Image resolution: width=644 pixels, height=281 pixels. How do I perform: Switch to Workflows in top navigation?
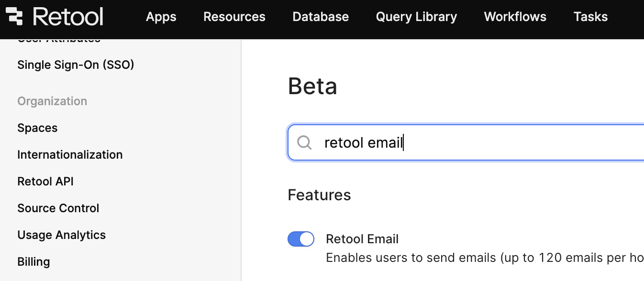(x=515, y=17)
